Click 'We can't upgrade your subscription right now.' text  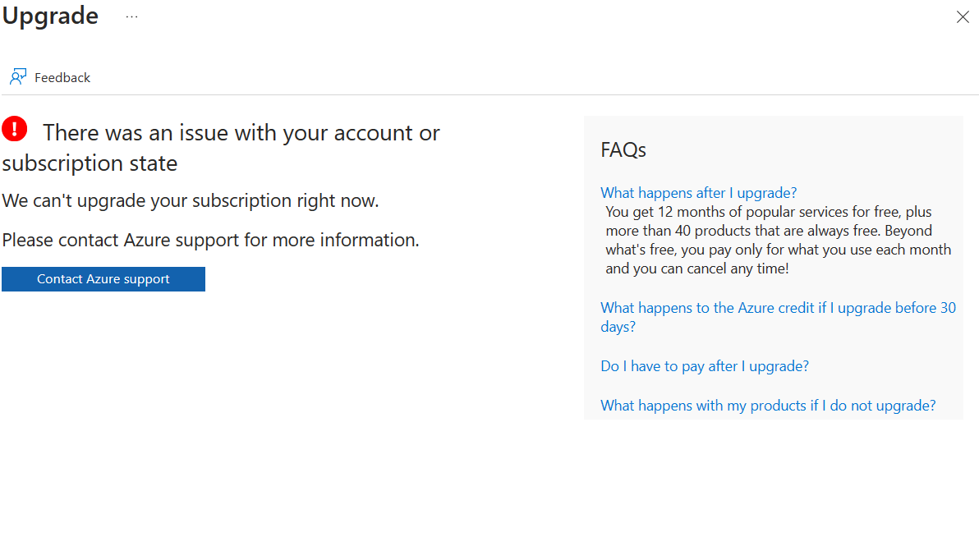point(191,200)
